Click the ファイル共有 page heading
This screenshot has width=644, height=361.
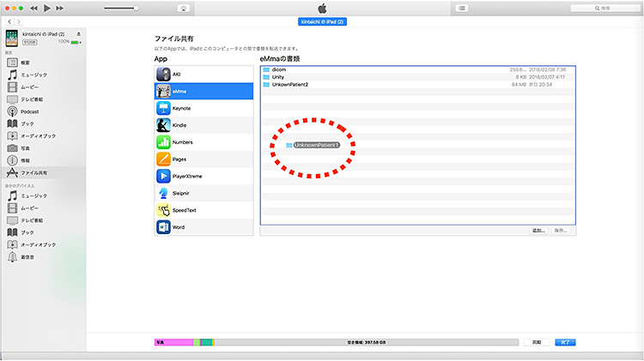pyautogui.click(x=173, y=39)
